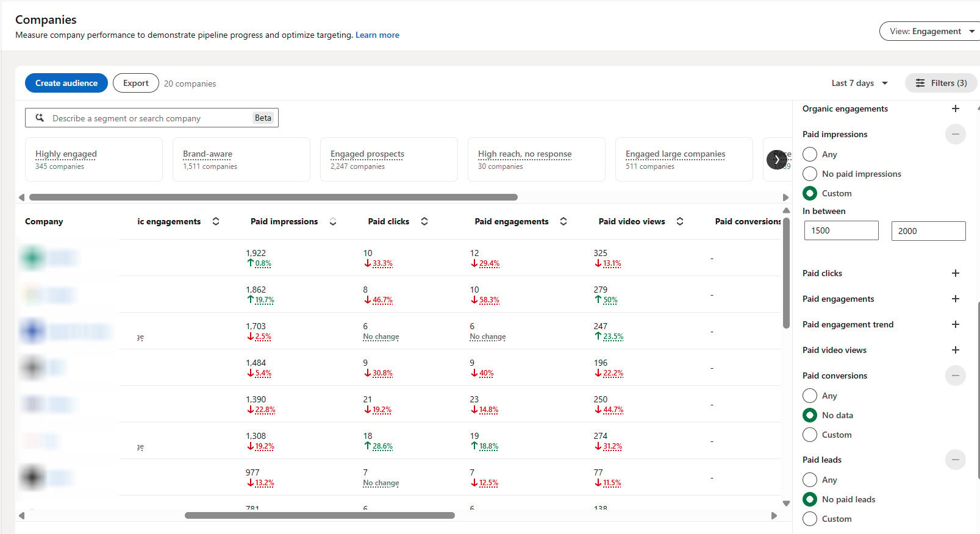The width and height of the screenshot is (980, 534).
Task: Expand Organic engagements filter plus icon
Action: (956, 109)
